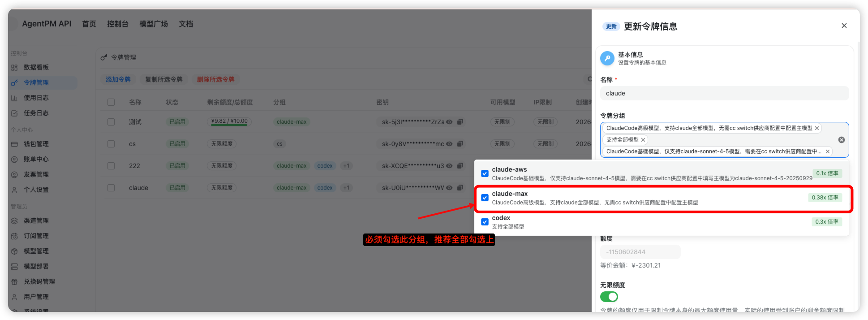This screenshot has width=868, height=320.
Task: Click the blue key icon beside 基本信息
Action: 607,58
